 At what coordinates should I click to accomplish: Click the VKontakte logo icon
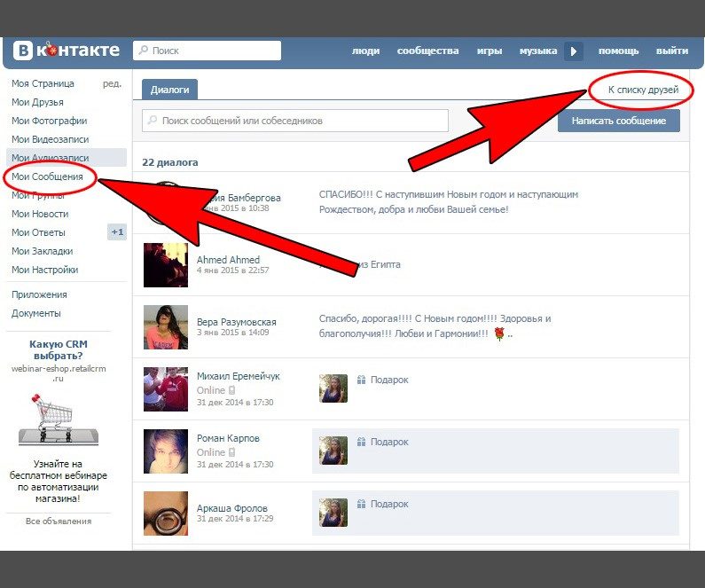point(23,51)
